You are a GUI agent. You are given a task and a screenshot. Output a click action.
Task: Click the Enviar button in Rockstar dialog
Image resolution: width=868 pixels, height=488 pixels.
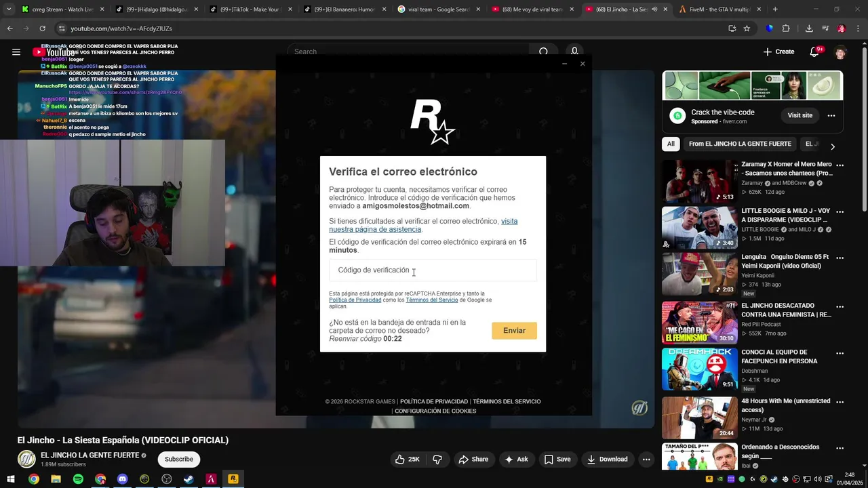(x=514, y=330)
